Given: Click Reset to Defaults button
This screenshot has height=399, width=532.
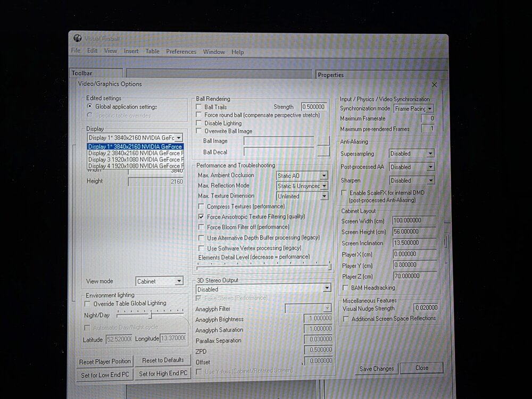Looking at the screenshot, I should (163, 360).
